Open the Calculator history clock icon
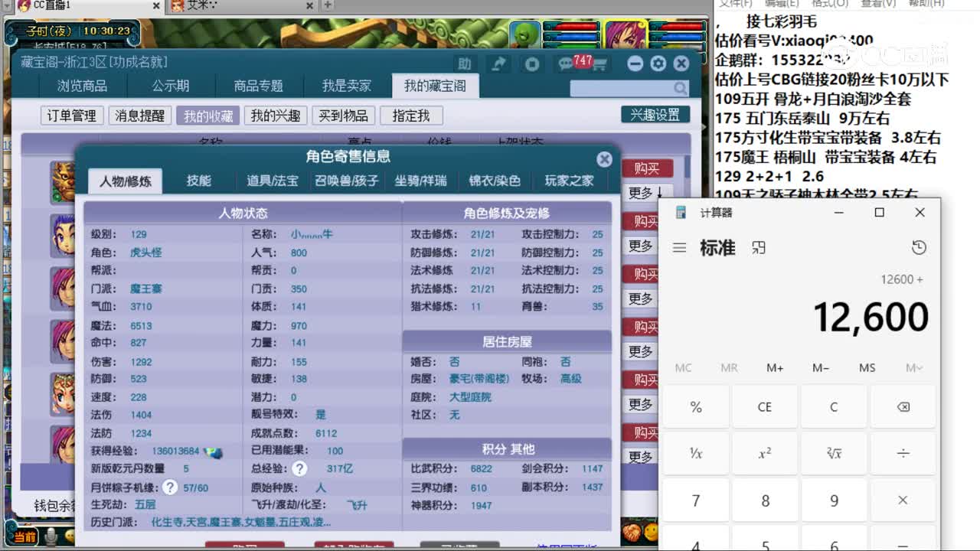The image size is (980, 551). point(918,248)
